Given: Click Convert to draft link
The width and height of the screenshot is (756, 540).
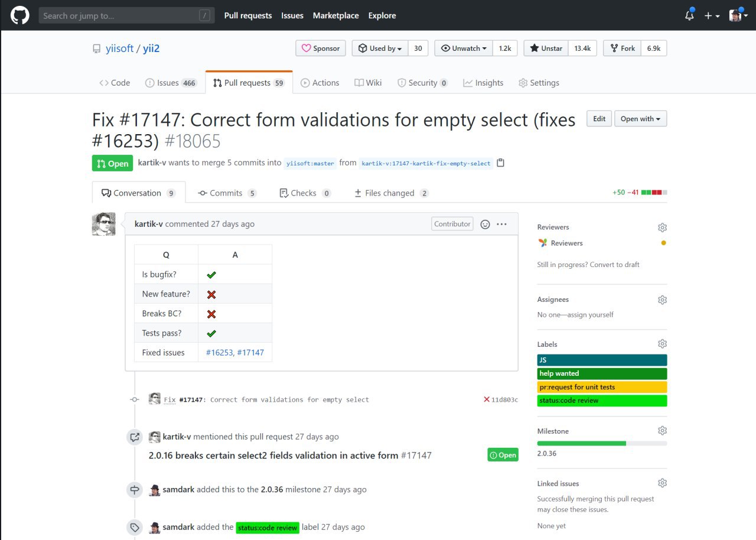Looking at the screenshot, I should 615,265.
